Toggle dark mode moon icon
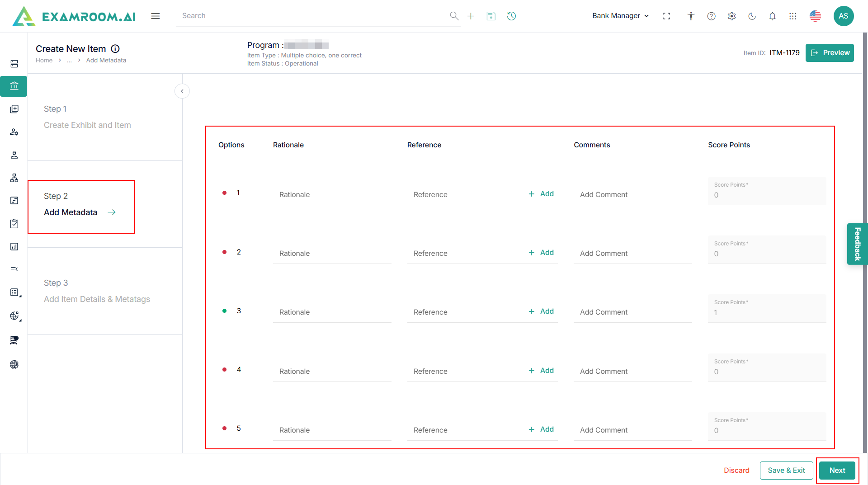Image resolution: width=868 pixels, height=485 pixels. (752, 16)
